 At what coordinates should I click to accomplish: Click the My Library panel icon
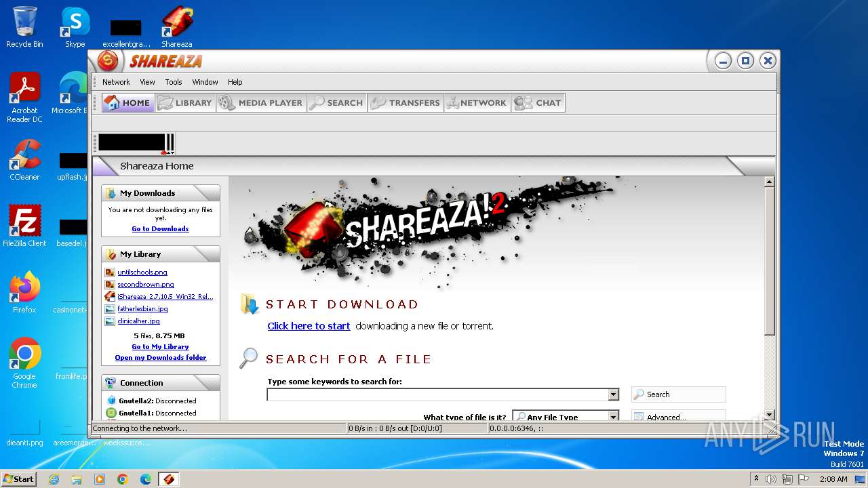(111, 254)
